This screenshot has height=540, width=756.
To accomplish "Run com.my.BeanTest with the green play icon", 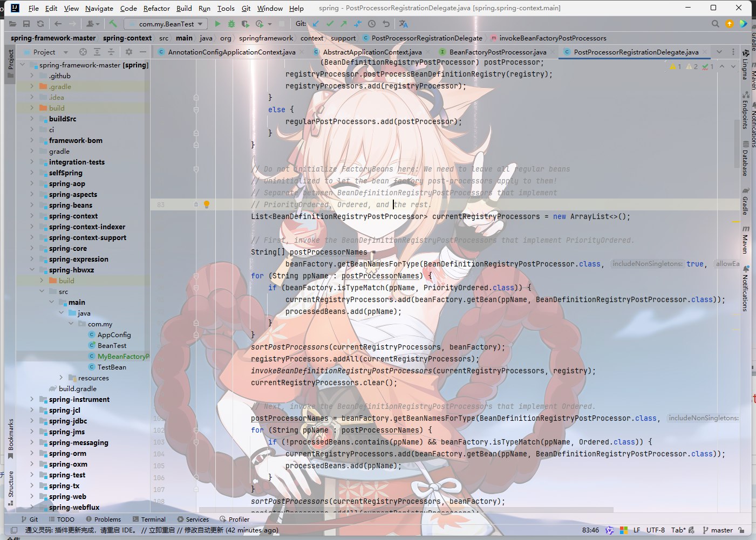I will coord(217,24).
